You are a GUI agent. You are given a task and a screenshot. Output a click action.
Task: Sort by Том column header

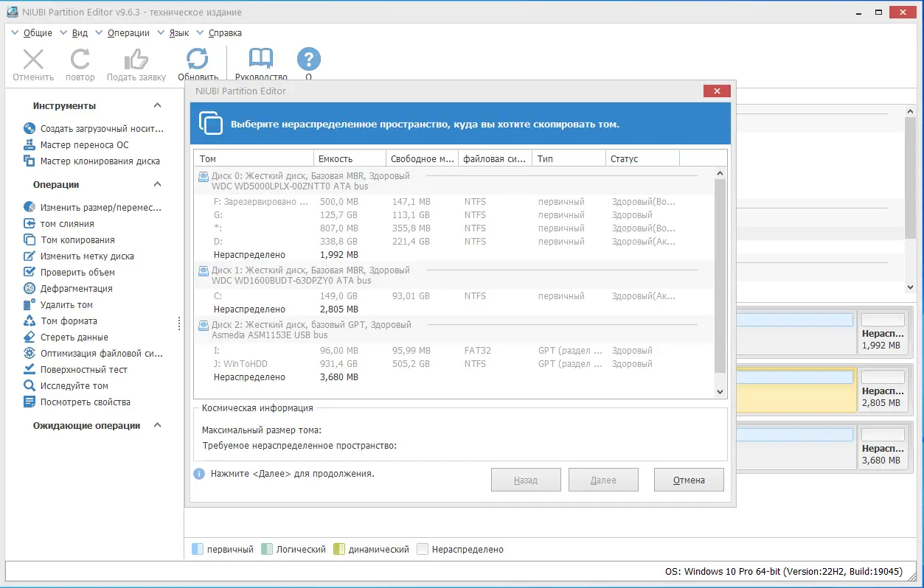pos(254,158)
